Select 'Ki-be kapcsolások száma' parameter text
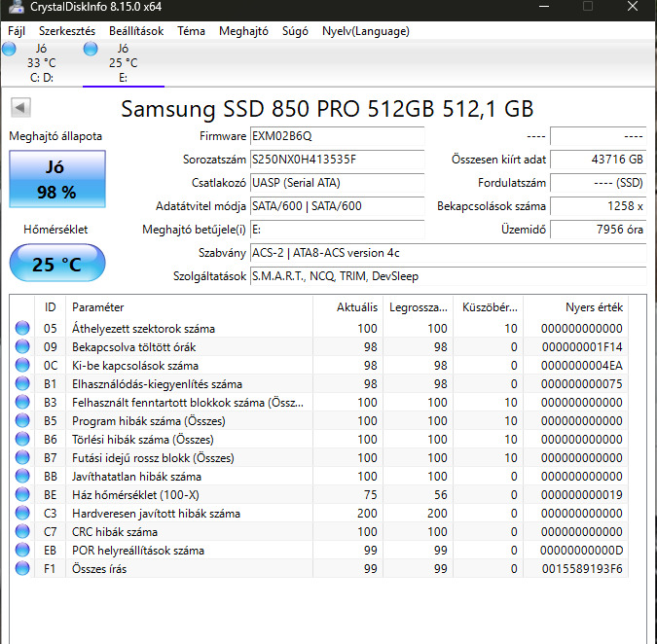Screen dimensions: 657x644 click(135, 366)
